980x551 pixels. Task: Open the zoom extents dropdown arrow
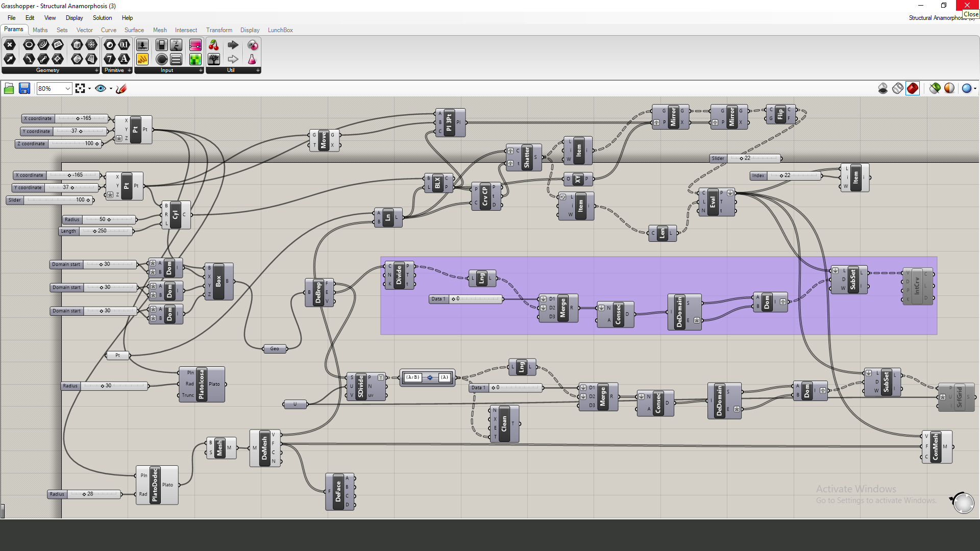coord(90,89)
